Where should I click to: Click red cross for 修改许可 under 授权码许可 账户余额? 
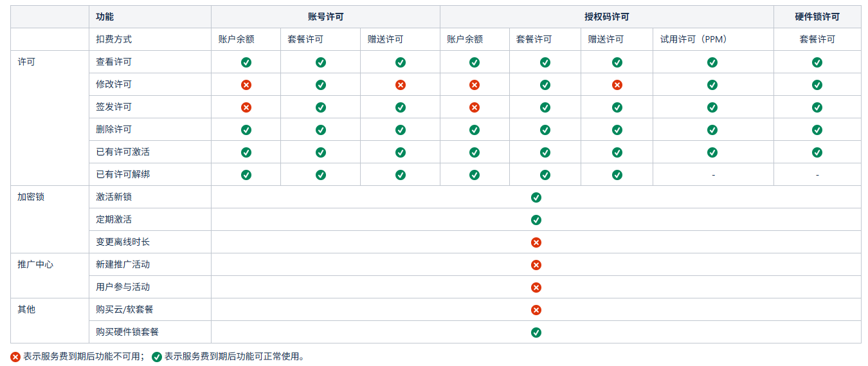[475, 85]
